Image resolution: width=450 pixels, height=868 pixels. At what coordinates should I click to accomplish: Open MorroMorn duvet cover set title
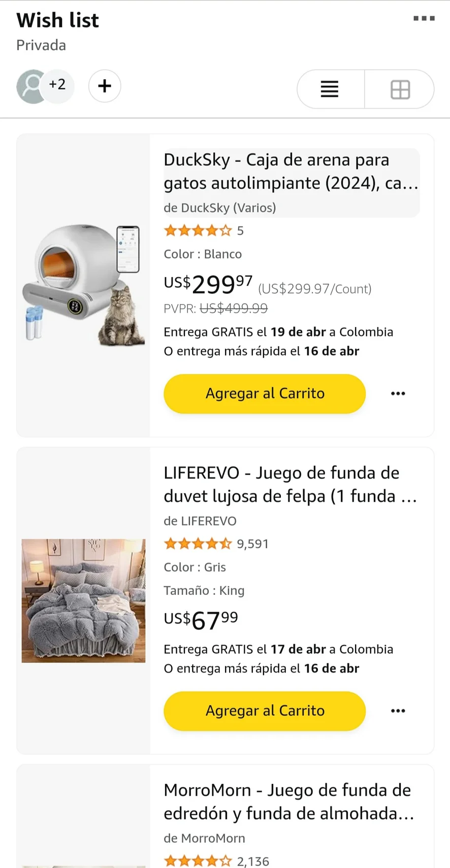coord(288,802)
